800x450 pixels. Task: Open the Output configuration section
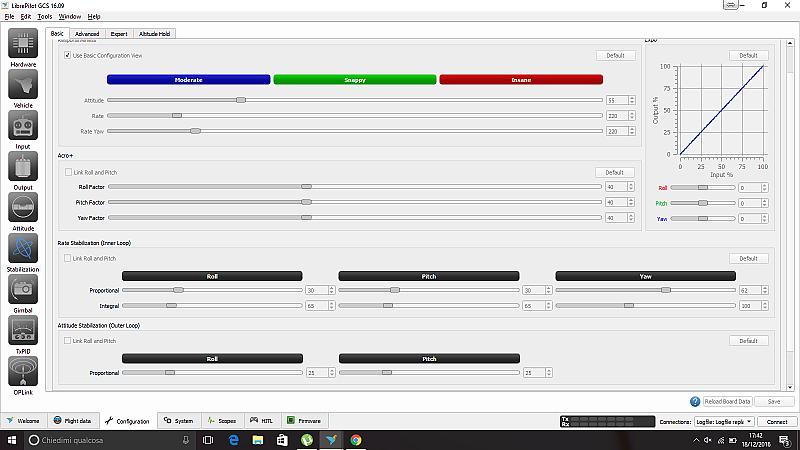pyautogui.click(x=23, y=170)
